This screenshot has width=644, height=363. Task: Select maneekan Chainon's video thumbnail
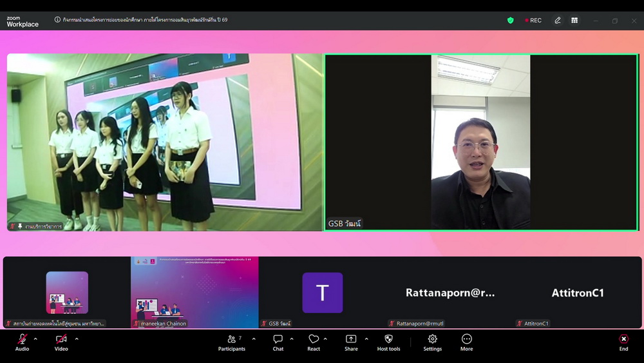194,292
